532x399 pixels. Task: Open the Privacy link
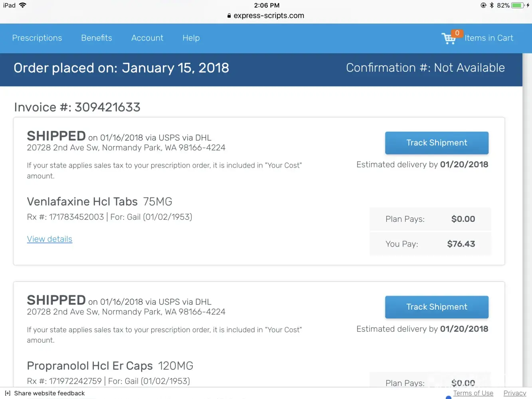pos(515,393)
